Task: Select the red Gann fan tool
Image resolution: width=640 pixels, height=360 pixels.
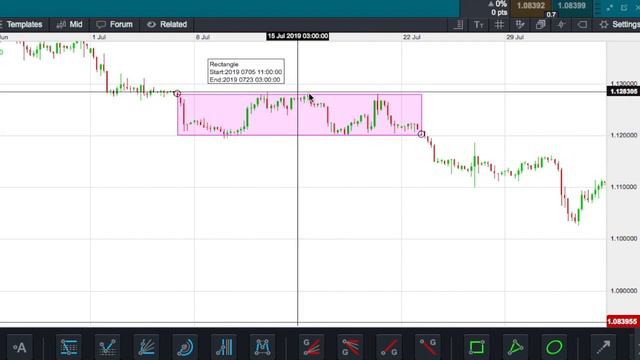Action: coord(311,347)
